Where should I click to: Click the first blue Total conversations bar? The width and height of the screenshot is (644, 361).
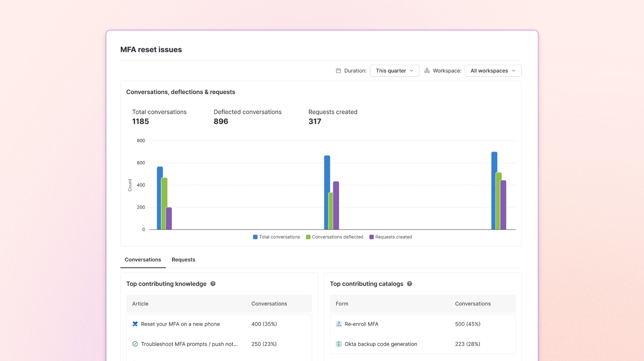click(160, 198)
